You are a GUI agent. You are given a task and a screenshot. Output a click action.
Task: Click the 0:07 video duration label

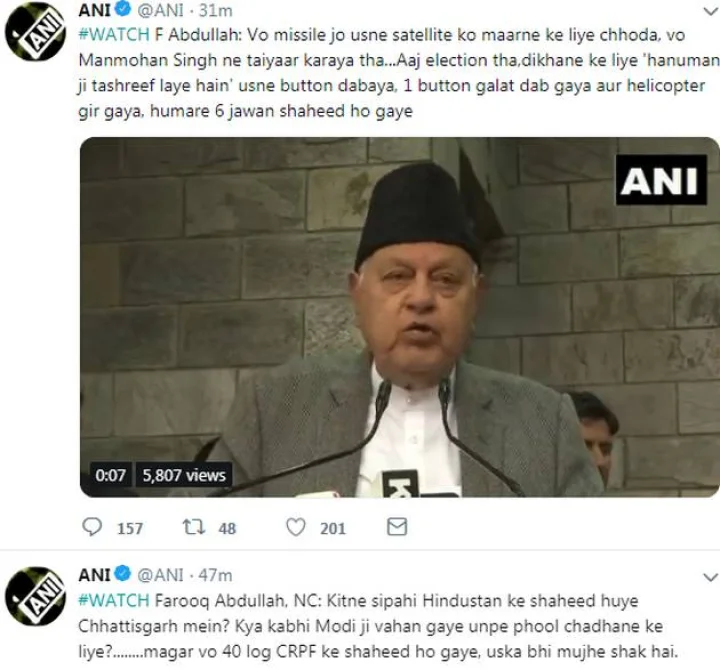[110, 474]
